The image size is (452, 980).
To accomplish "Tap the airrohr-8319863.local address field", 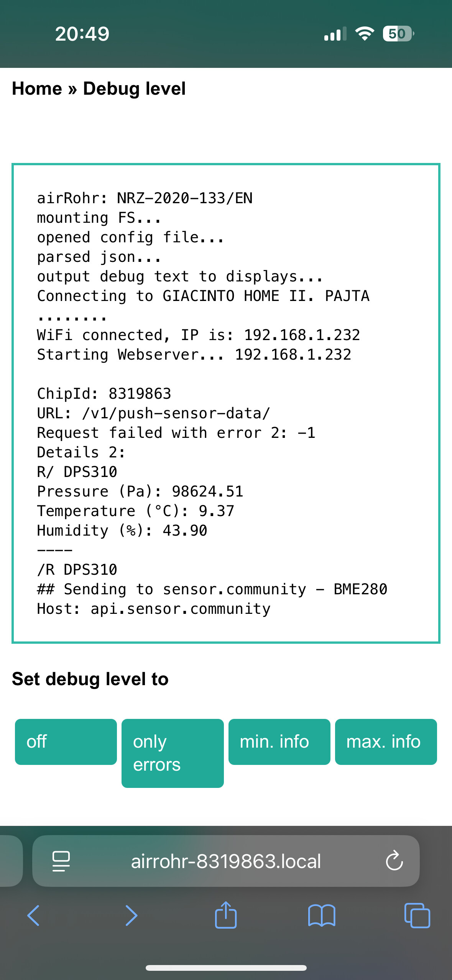I will click(x=226, y=861).
